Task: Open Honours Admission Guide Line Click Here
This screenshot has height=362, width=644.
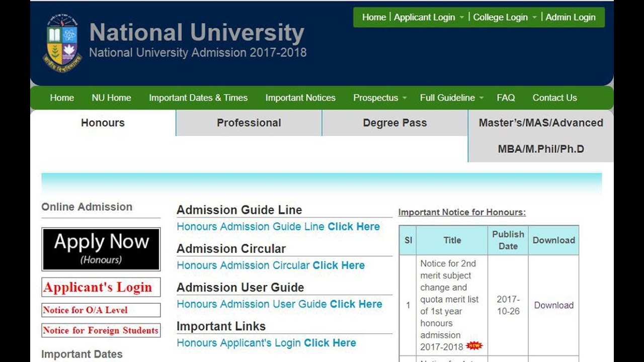Action: (278, 227)
